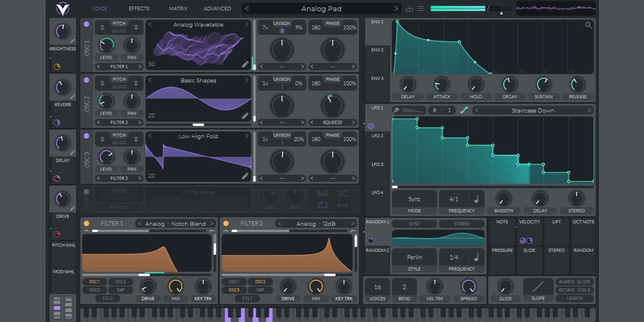This screenshot has height=322, width=644.
Task: Next OSC 1 destination after Filter 1
Action: [x=140, y=67]
